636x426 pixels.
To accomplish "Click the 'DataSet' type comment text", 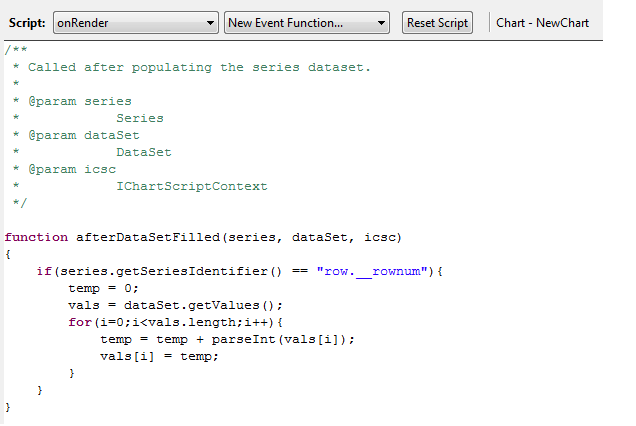I will pyautogui.click(x=144, y=152).
